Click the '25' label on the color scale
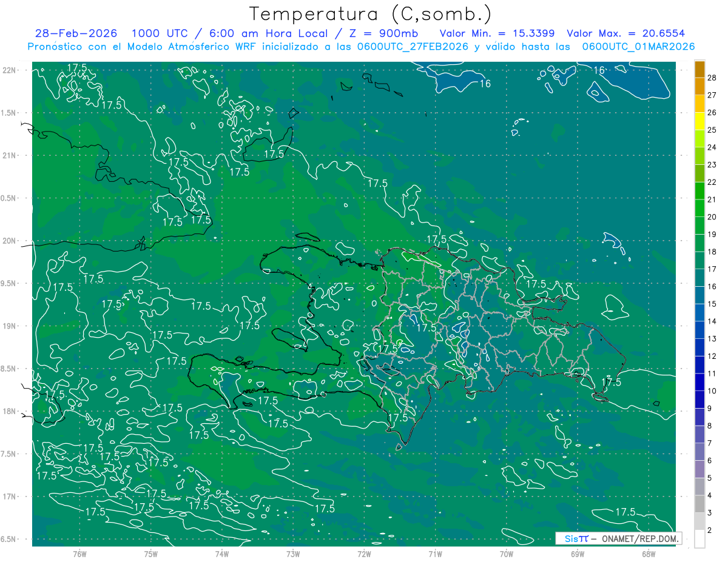This screenshot has width=728, height=562. pyautogui.click(x=712, y=130)
